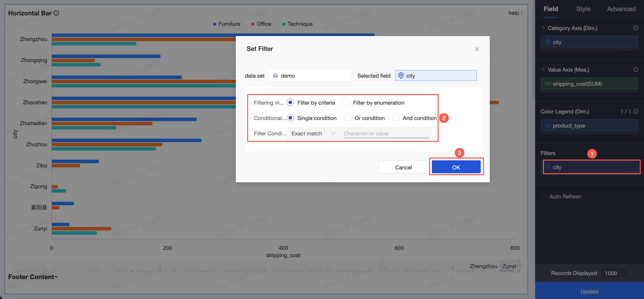
Task: Click OK to confirm the filter settings
Action: [x=456, y=167]
